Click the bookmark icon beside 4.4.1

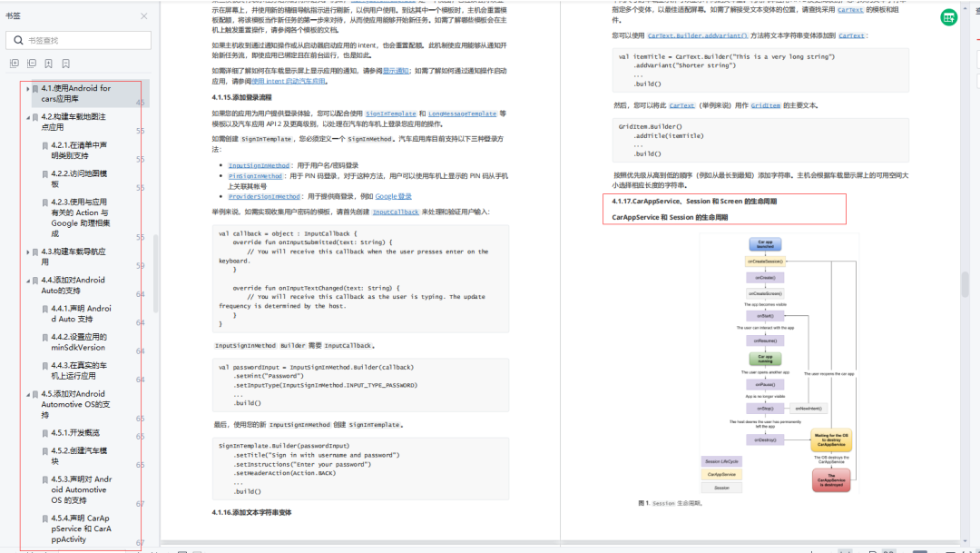[45, 309]
